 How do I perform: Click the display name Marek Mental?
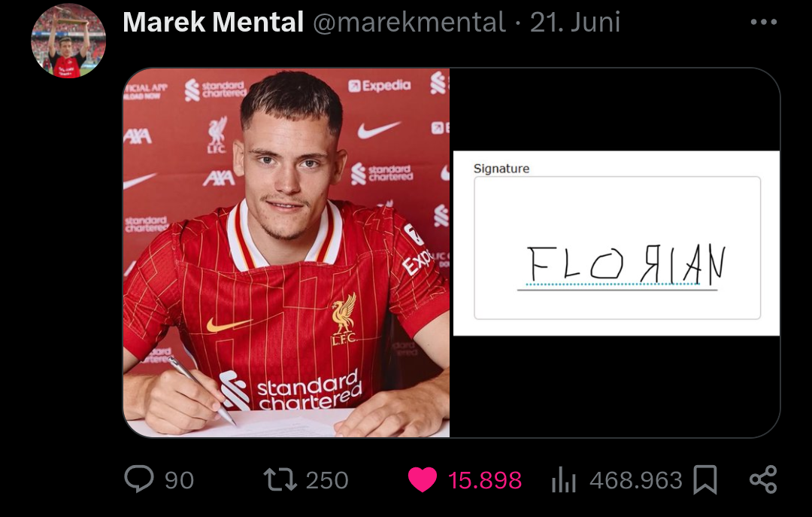(x=213, y=23)
